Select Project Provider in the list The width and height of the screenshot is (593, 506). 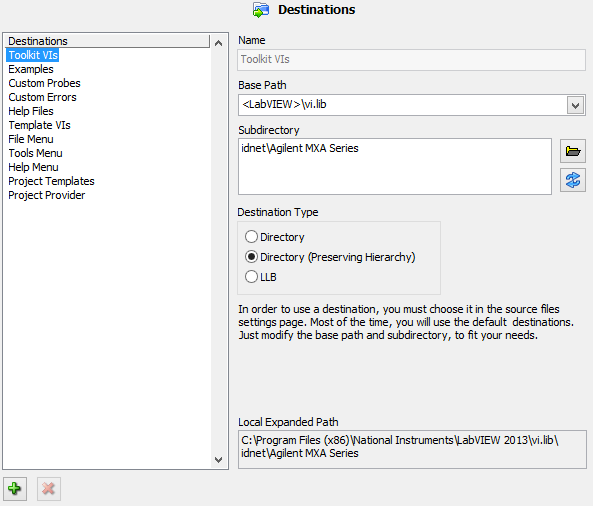(x=47, y=195)
